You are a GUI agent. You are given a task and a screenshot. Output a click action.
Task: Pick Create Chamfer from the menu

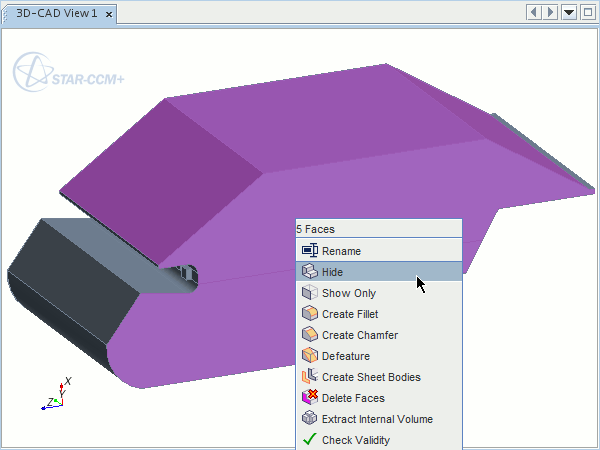point(379,335)
